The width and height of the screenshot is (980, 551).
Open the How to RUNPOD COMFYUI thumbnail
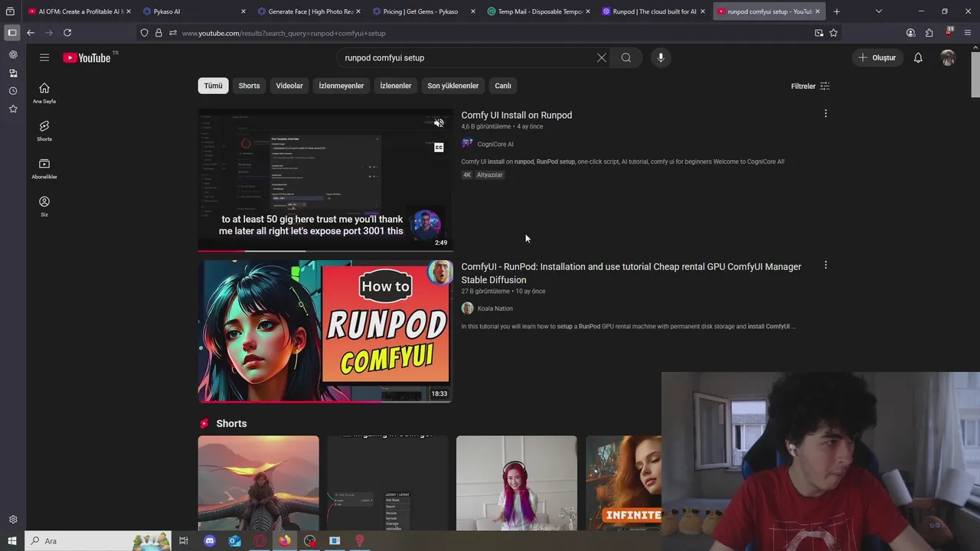pos(325,331)
